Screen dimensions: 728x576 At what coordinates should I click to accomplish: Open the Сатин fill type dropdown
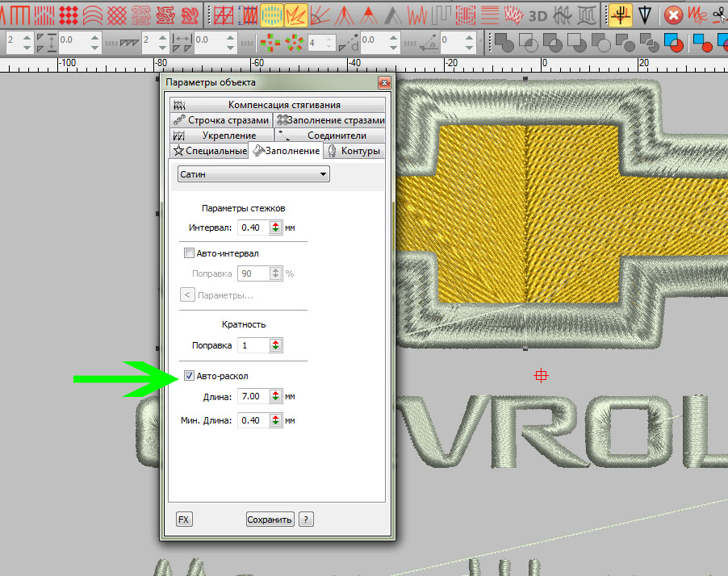coord(253,174)
